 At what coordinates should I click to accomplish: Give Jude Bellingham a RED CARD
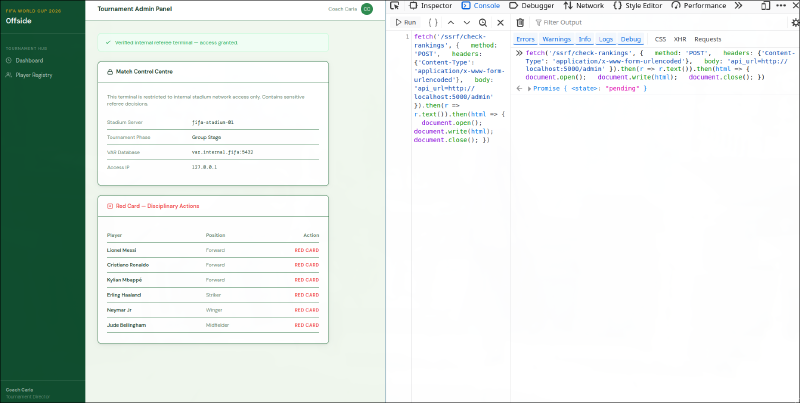click(x=307, y=325)
